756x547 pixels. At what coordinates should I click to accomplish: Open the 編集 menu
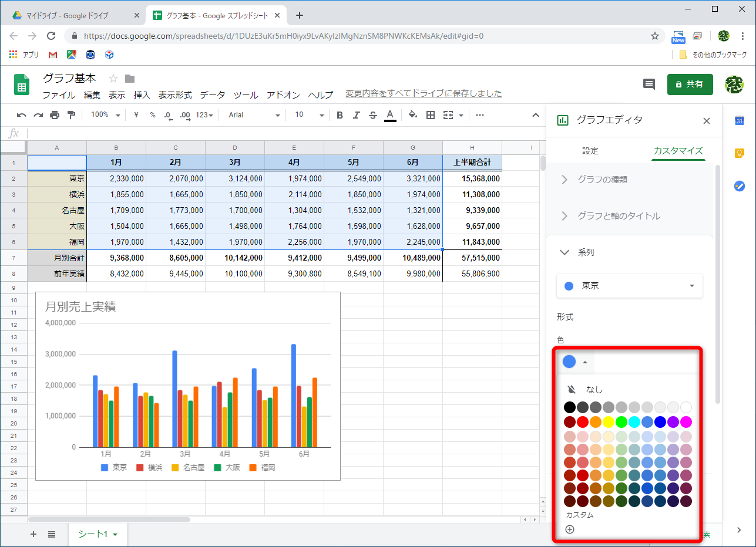[92, 94]
